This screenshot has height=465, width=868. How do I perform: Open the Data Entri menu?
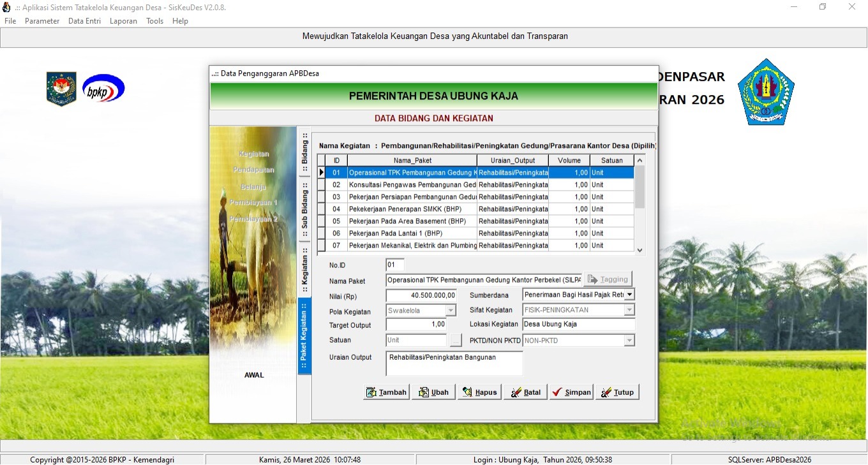point(85,21)
